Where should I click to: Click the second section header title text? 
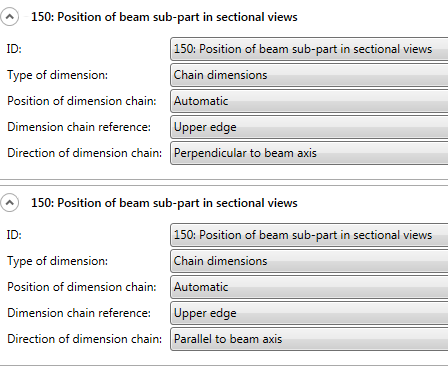coord(164,203)
